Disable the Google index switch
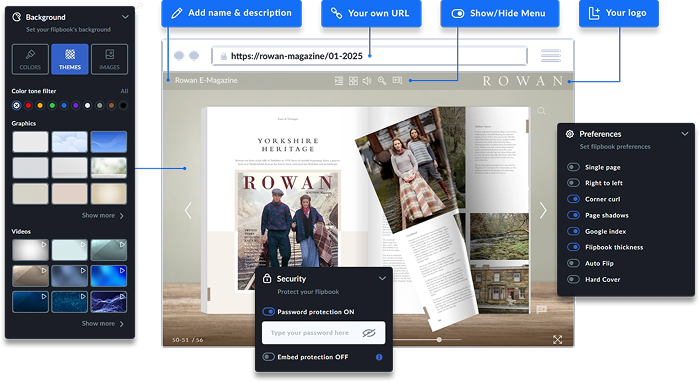The image size is (700, 382). click(x=573, y=231)
